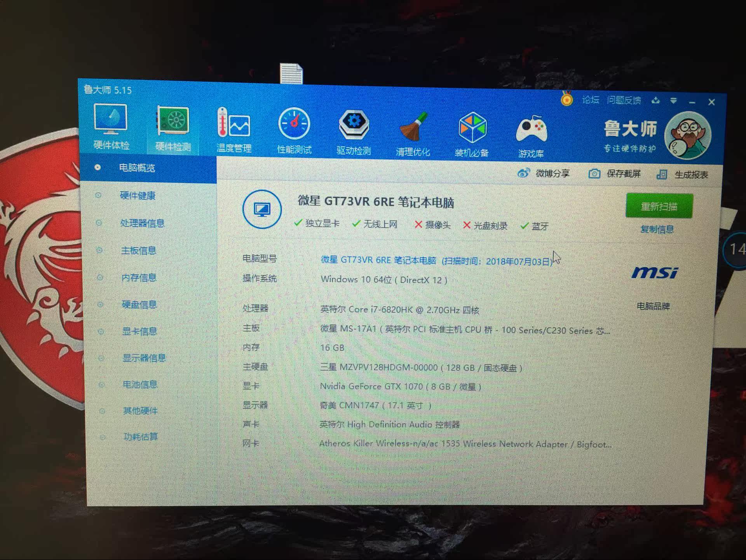Viewport: 746px width, 560px height.
Task: Click the 生成报表 generate report icon
Action: (x=662, y=174)
